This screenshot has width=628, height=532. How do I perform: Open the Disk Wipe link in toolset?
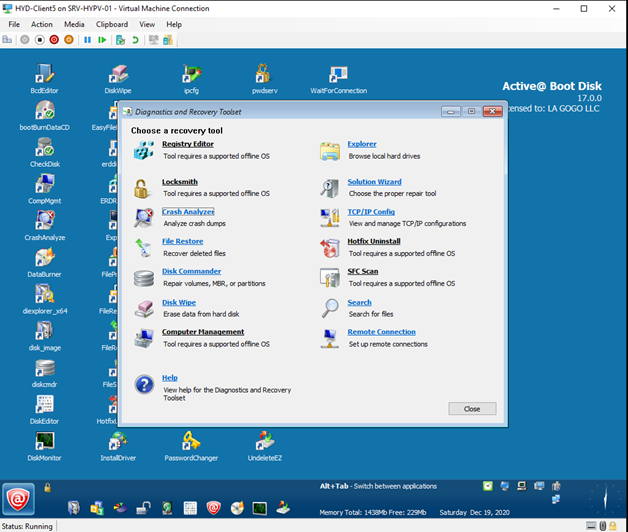click(179, 302)
